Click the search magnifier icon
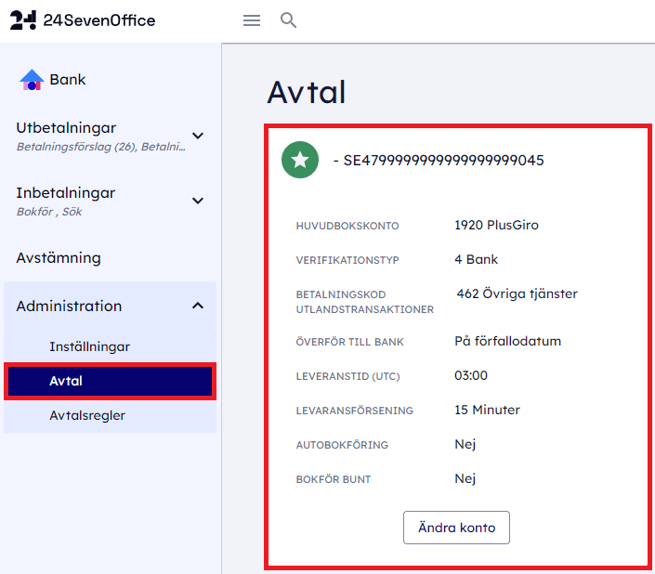 [289, 20]
